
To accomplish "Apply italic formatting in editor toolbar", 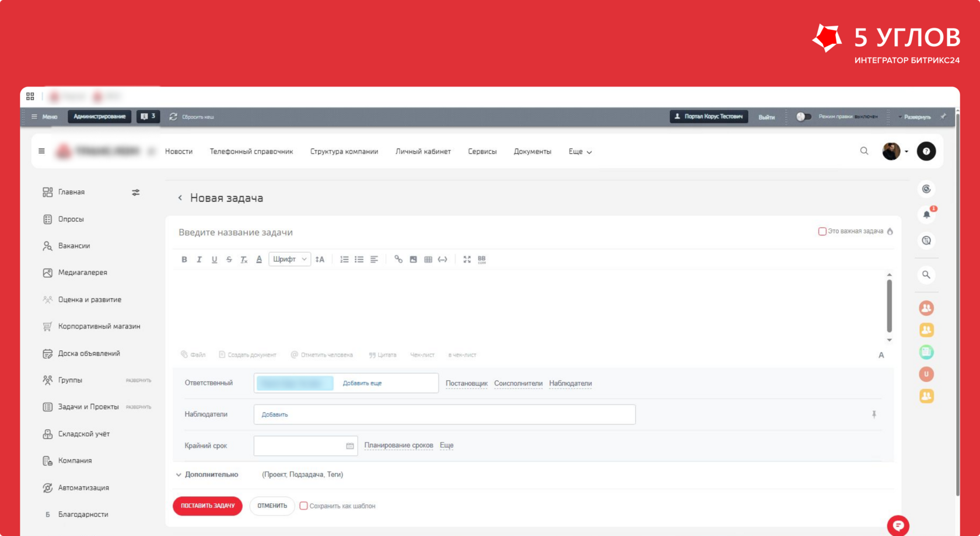I will (x=199, y=259).
